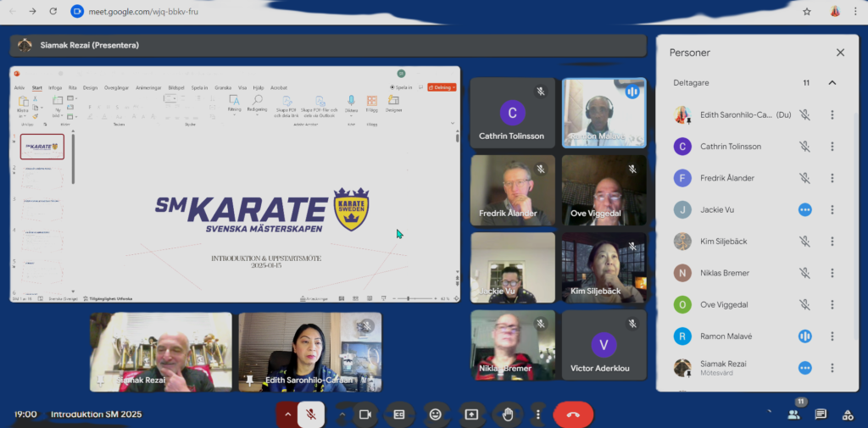Screen dimensions: 868x428
Task: Open options menu for Fredrik Ålander
Action: point(832,178)
